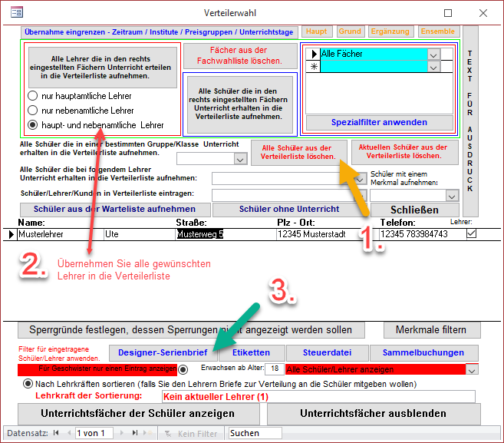Close the Verteilerwahl window
Viewport: 504px width, 443px height.
(x=483, y=13)
